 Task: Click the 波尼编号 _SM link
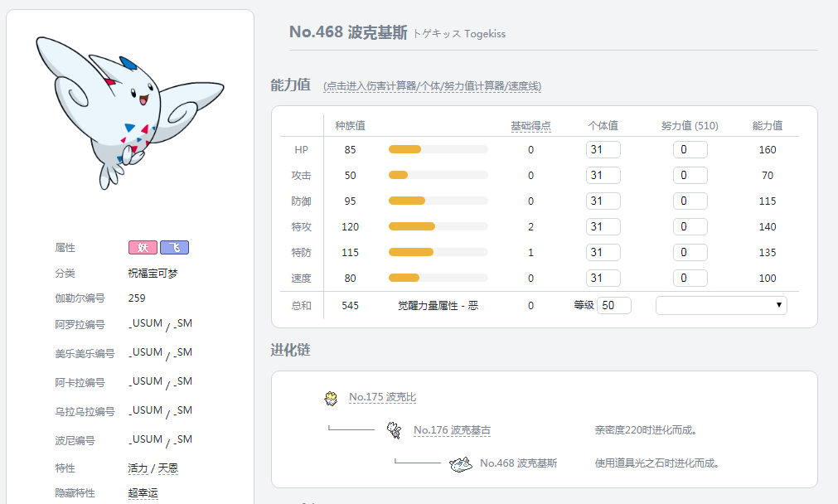(x=183, y=439)
